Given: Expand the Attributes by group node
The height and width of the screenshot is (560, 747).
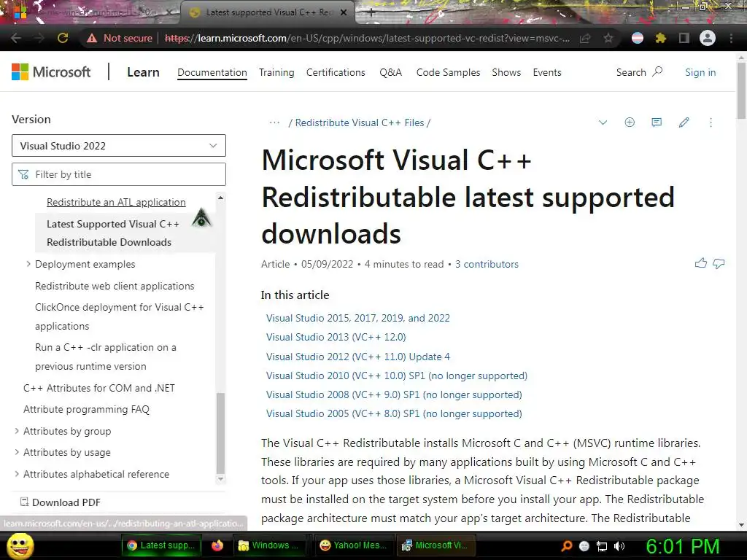Looking at the screenshot, I should [17, 431].
